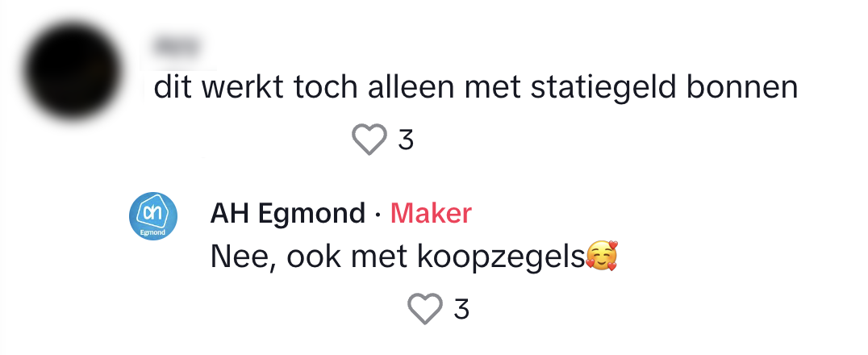Screen dimensions: 868x355
Task: Click the smiling hearts emoji in reply
Action: coord(600,257)
